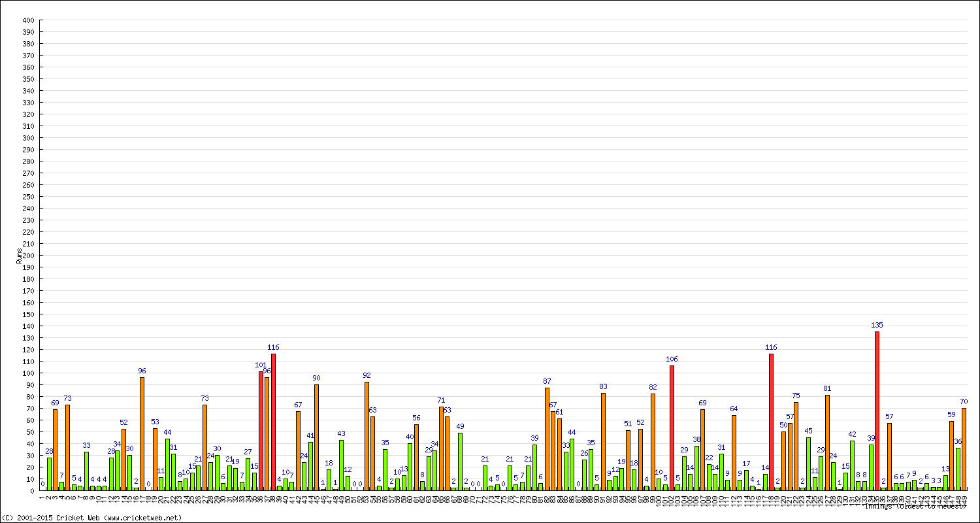Click the tallest red bar valued 135

tap(877, 411)
